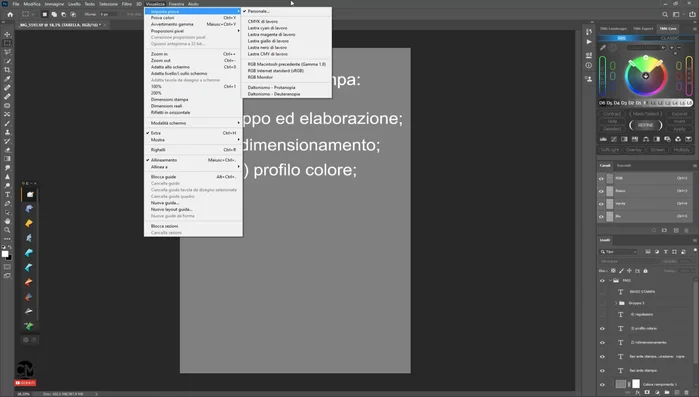Viewport: 699px width, 397px height.
Task: Click the foreground color swatch
Action: pyautogui.click(x=5, y=254)
